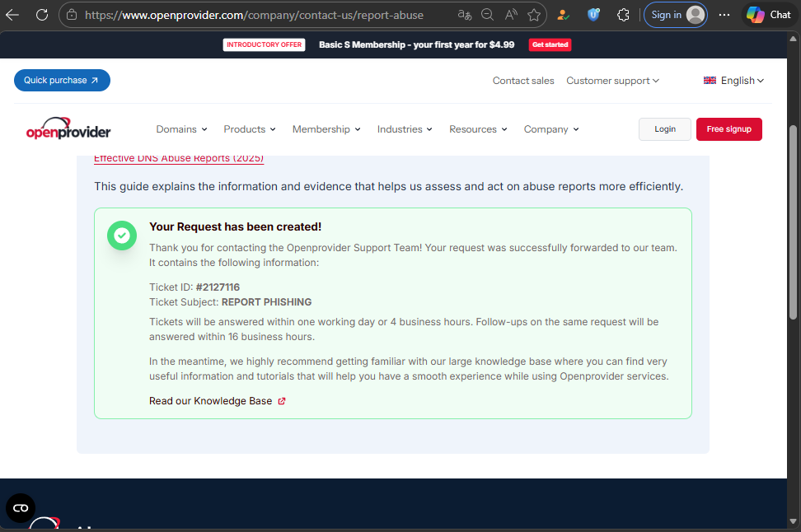Open the translate page icon
The height and width of the screenshot is (532, 801).
point(464,15)
